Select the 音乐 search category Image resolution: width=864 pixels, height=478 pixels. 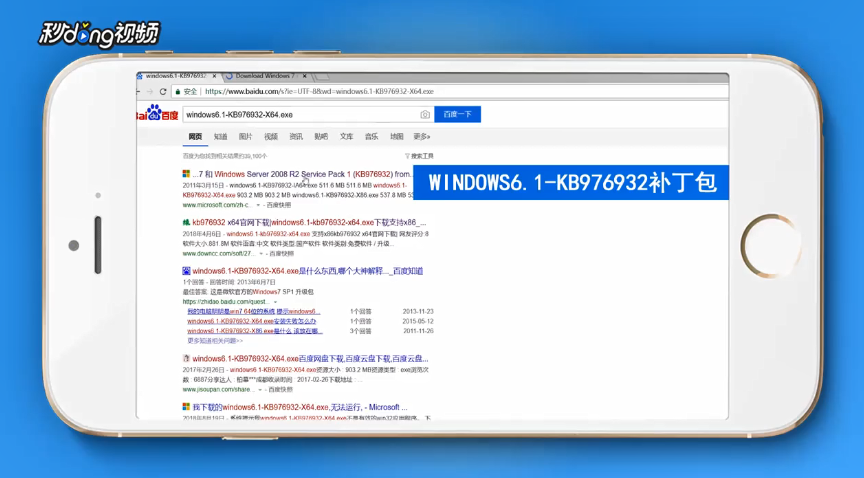pyautogui.click(x=371, y=137)
